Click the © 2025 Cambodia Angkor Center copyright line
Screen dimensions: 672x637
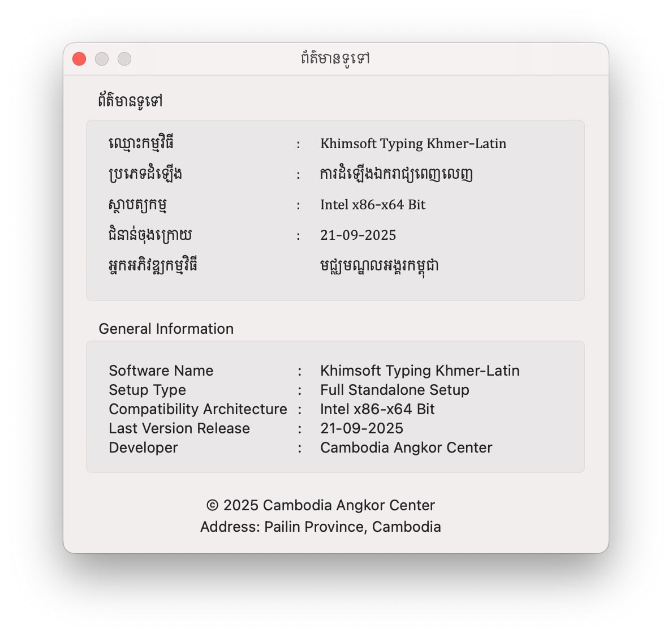(x=320, y=505)
